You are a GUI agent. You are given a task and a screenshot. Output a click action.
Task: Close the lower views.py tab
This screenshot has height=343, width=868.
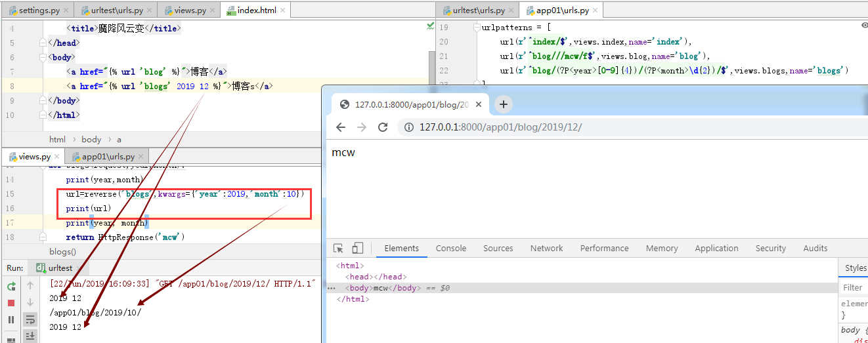[56, 157]
